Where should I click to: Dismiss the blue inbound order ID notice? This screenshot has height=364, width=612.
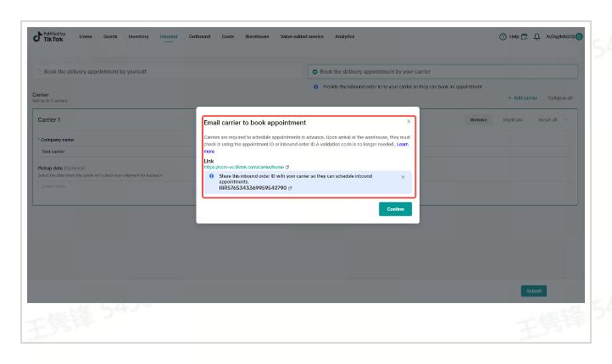click(x=403, y=177)
